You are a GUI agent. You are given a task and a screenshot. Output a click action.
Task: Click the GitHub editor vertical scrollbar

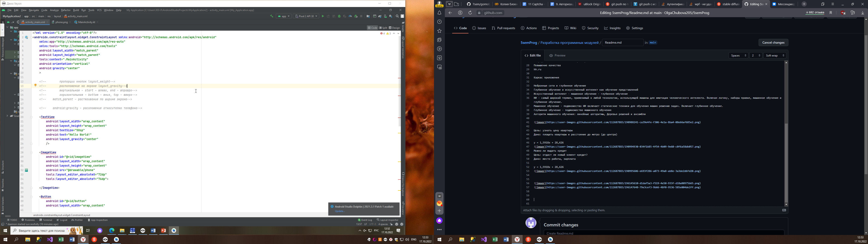[786, 134]
